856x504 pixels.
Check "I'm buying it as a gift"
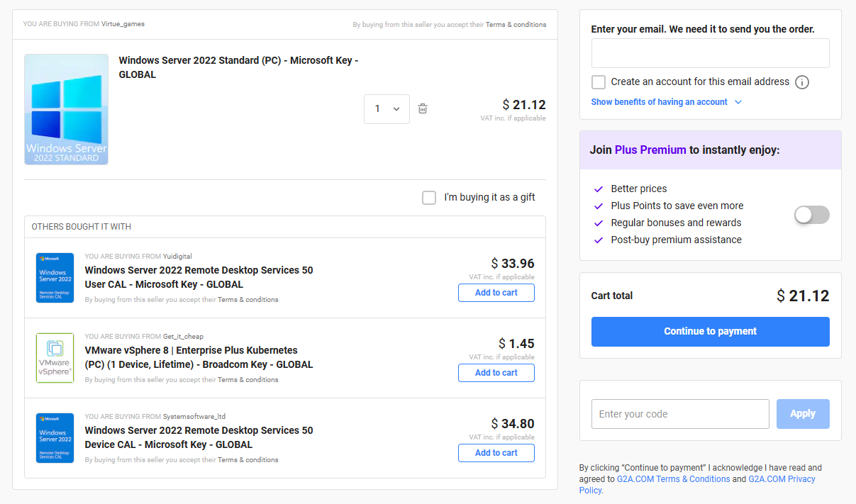[429, 198]
